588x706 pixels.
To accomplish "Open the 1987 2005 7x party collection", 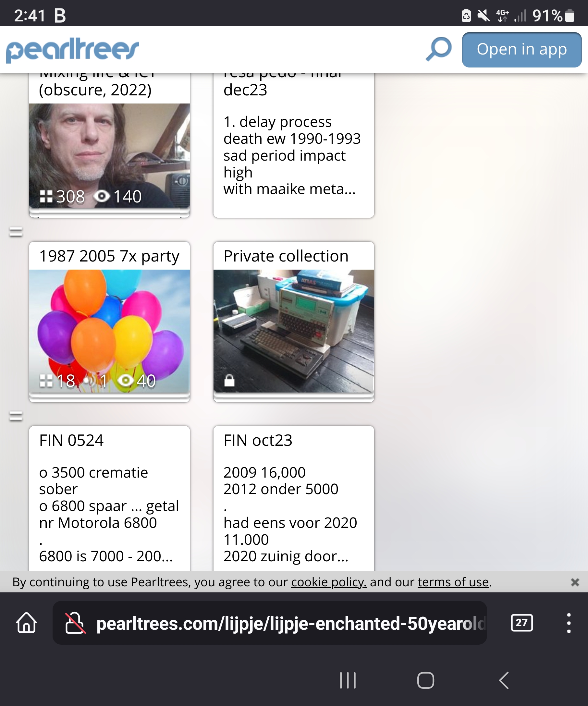I will pos(109,322).
